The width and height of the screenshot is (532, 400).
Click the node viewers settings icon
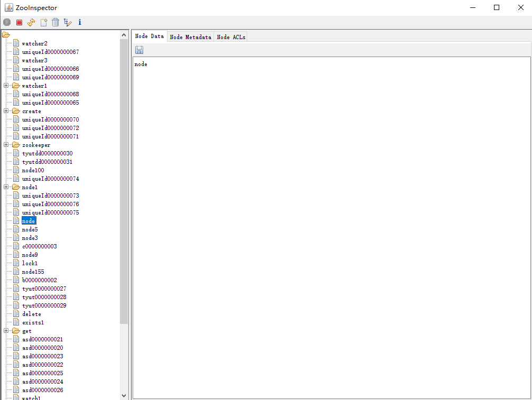click(68, 22)
